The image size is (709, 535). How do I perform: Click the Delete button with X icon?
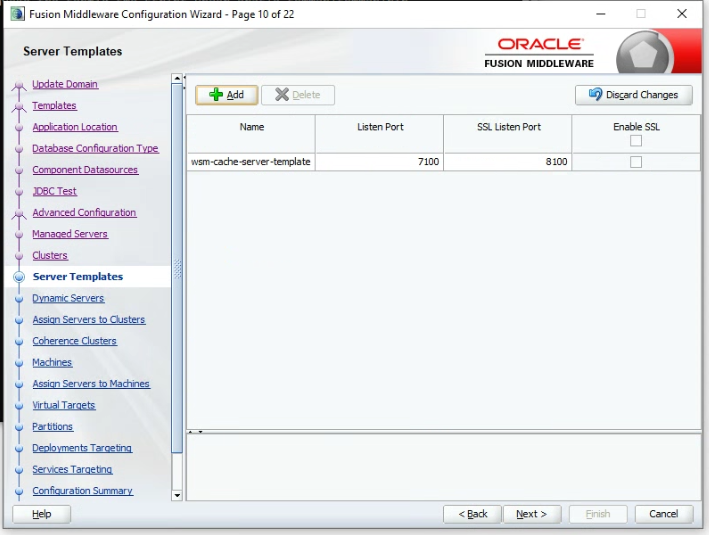[x=298, y=95]
